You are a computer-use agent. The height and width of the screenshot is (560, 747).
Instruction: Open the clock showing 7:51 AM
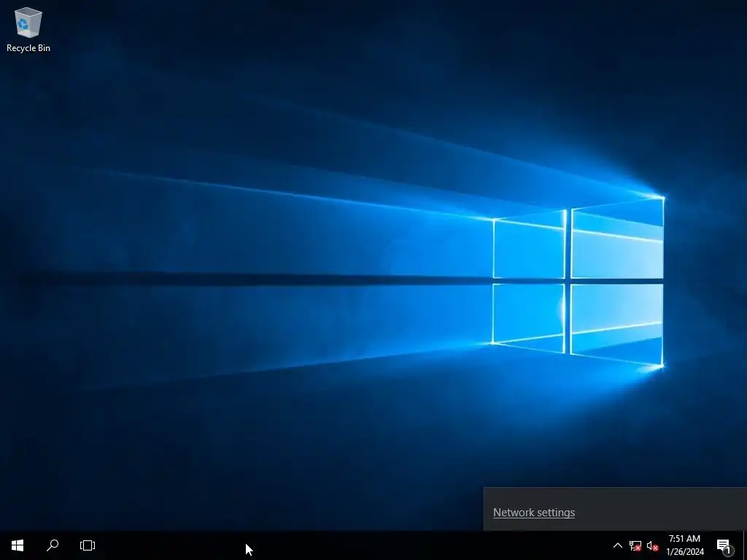[684, 545]
